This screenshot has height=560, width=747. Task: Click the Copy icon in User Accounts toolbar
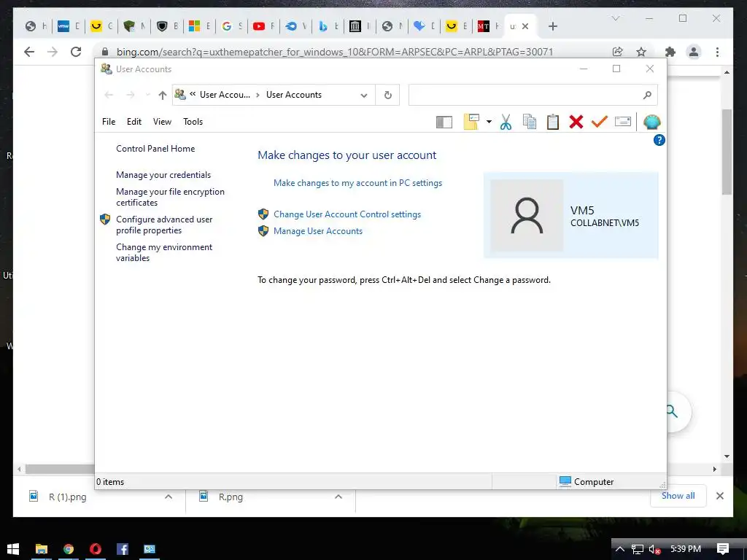[530, 122]
